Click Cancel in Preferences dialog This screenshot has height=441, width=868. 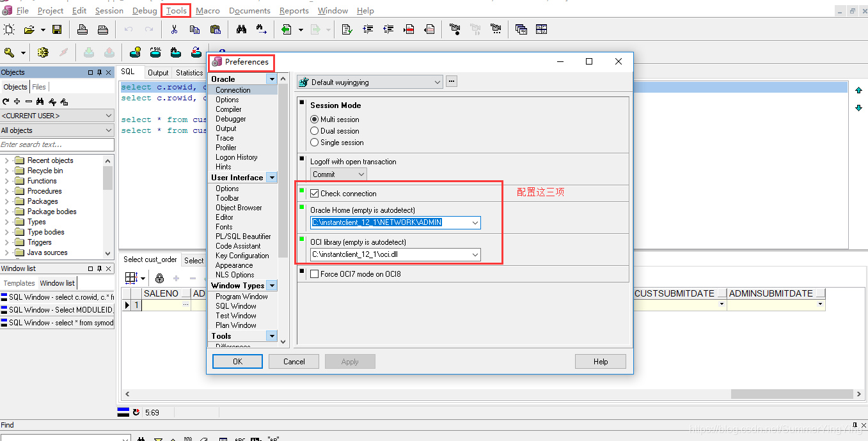(294, 362)
